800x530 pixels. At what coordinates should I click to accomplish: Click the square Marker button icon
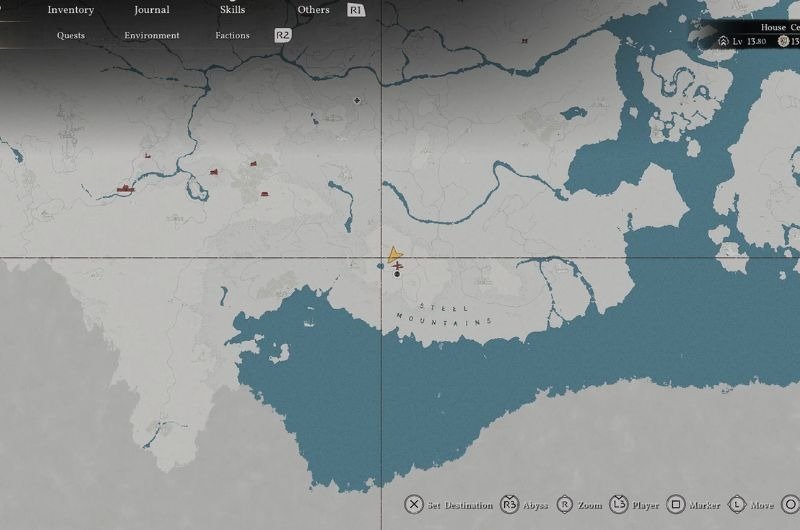pyautogui.click(x=676, y=505)
